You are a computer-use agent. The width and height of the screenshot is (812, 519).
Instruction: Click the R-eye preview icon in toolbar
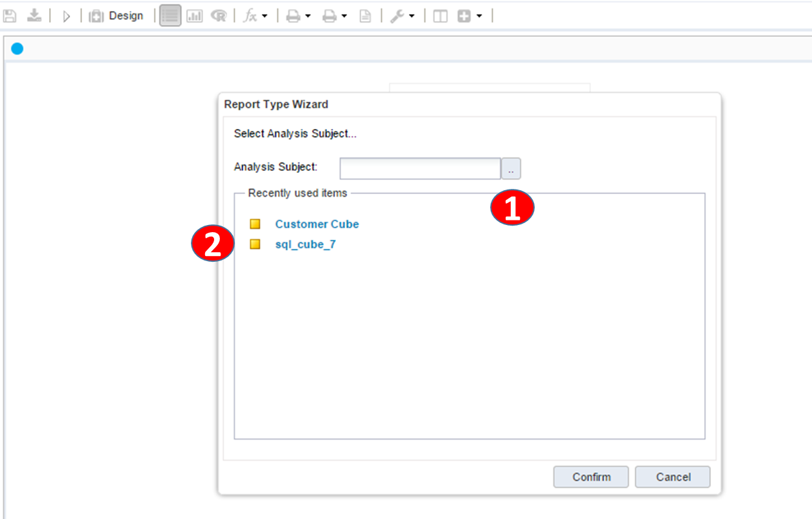coord(219,16)
